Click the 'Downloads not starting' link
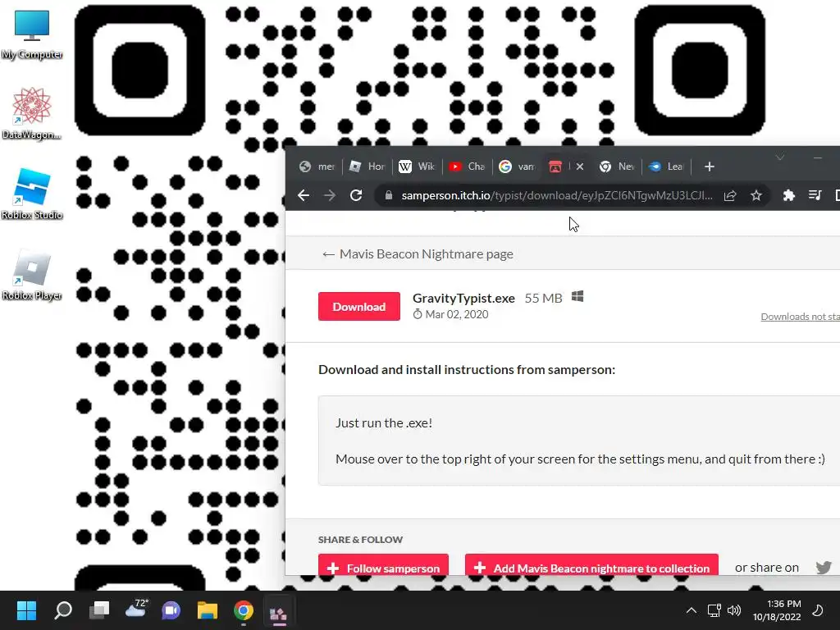840x630 pixels. [x=801, y=317]
